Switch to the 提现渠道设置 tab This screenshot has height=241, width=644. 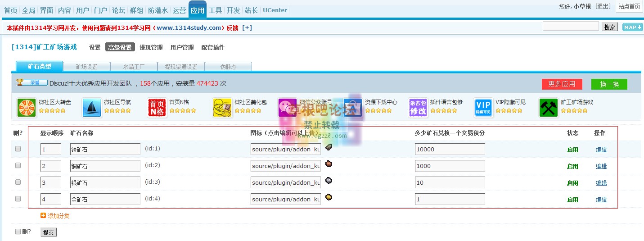pyautogui.click(x=181, y=67)
